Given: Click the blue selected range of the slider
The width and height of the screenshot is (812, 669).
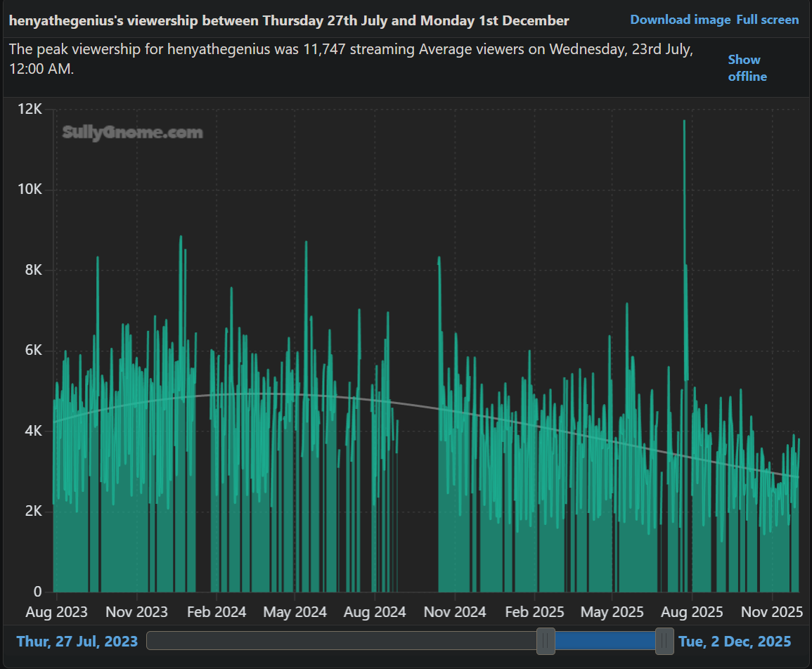Looking at the screenshot, I should pyautogui.click(x=605, y=641).
